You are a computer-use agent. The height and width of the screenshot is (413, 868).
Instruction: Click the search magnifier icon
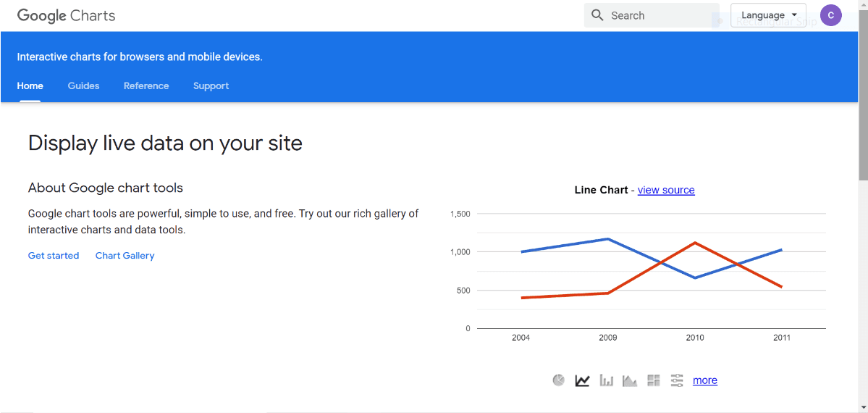597,15
